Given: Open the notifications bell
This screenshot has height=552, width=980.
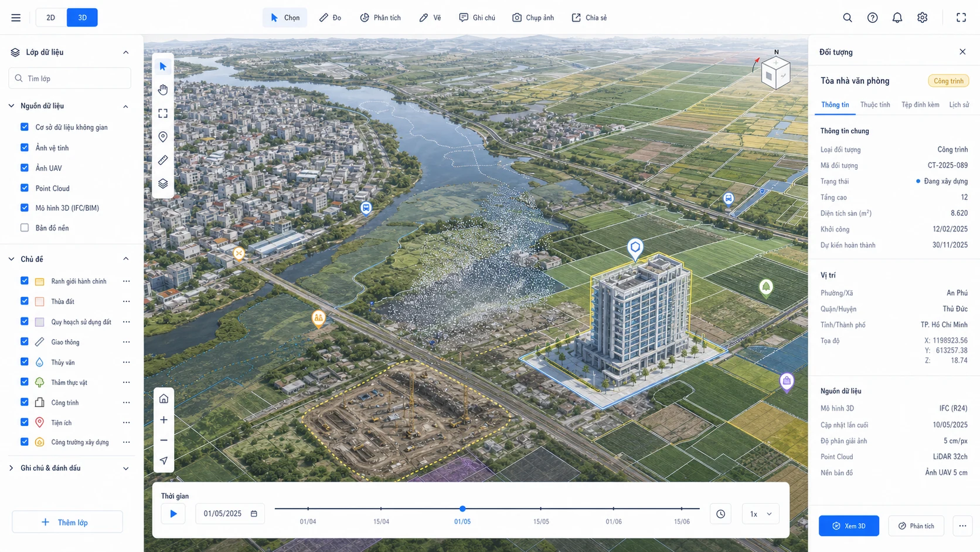Looking at the screenshot, I should 897,18.
